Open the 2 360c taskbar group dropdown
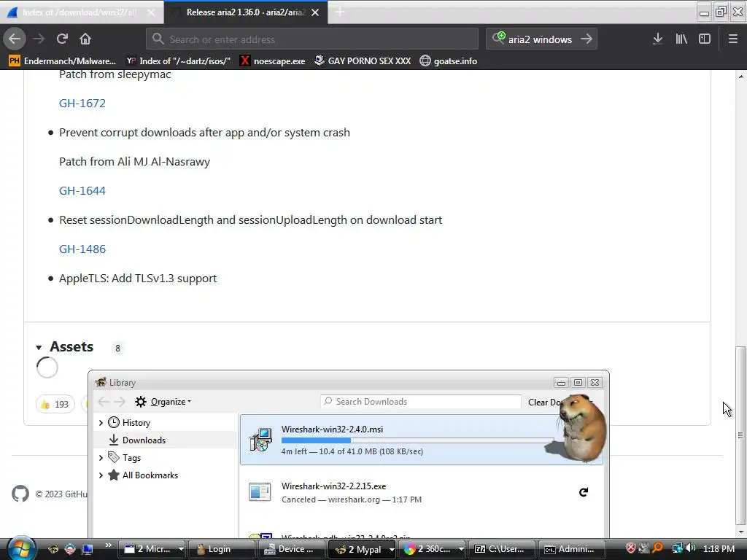The image size is (747, 560). click(x=461, y=549)
